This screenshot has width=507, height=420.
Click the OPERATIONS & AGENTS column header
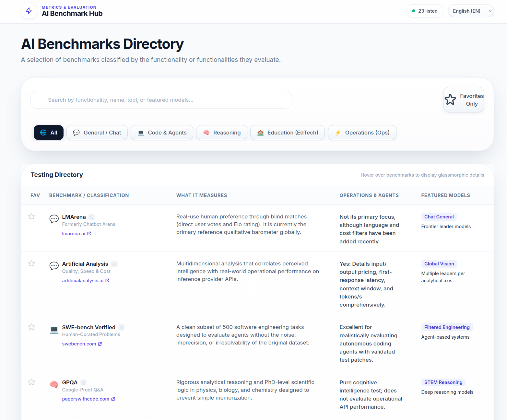coord(369,195)
